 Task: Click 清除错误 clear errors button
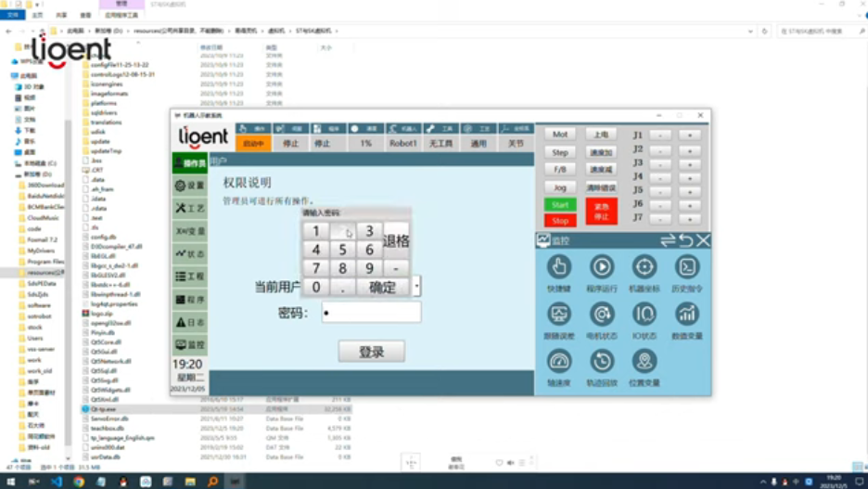click(x=601, y=187)
